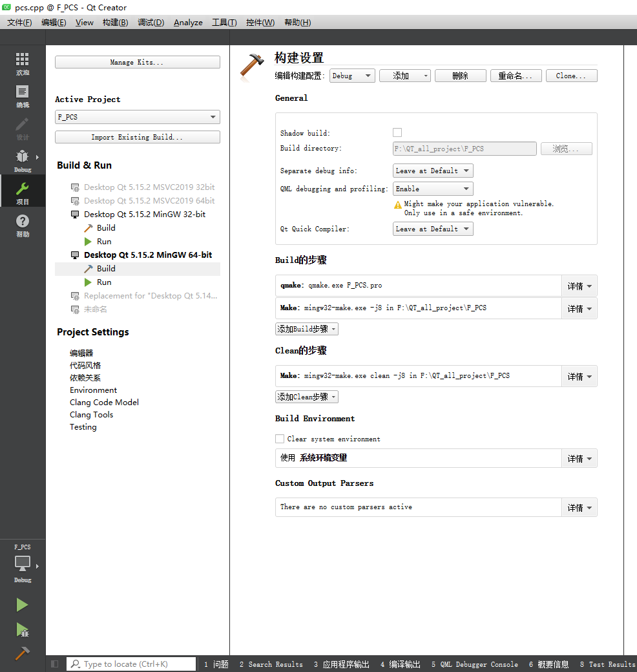Run the project using the green run icon
The image size is (637, 672).
(22, 605)
